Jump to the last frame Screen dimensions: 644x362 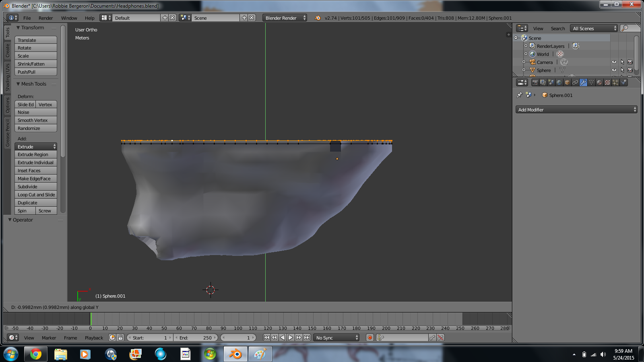(307, 337)
